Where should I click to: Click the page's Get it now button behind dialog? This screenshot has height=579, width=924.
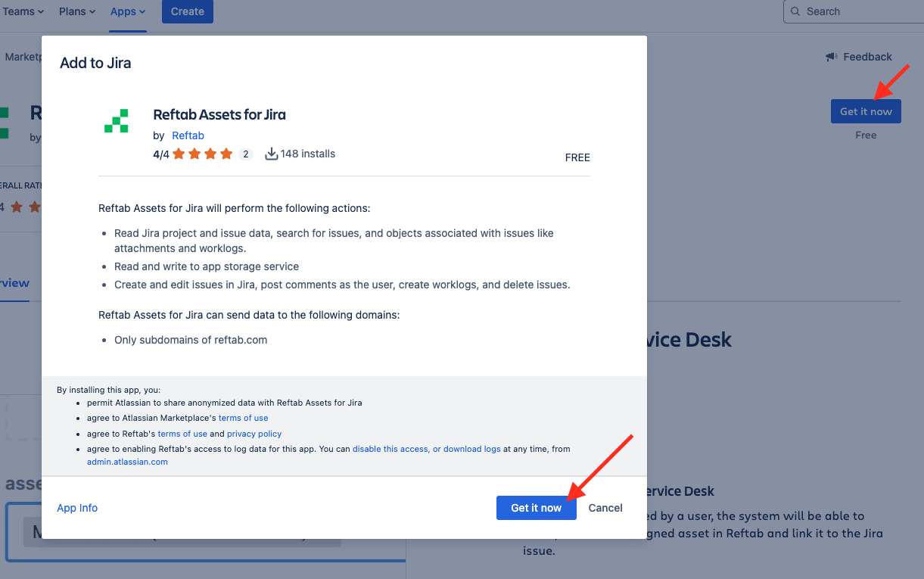(x=866, y=111)
